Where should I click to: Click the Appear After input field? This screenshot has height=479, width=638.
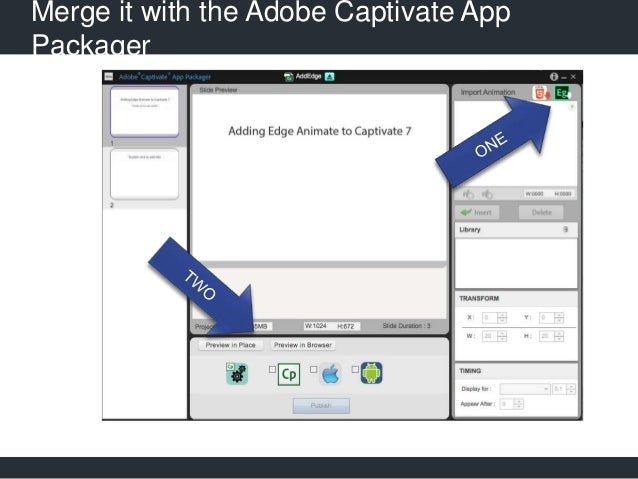(x=507, y=404)
